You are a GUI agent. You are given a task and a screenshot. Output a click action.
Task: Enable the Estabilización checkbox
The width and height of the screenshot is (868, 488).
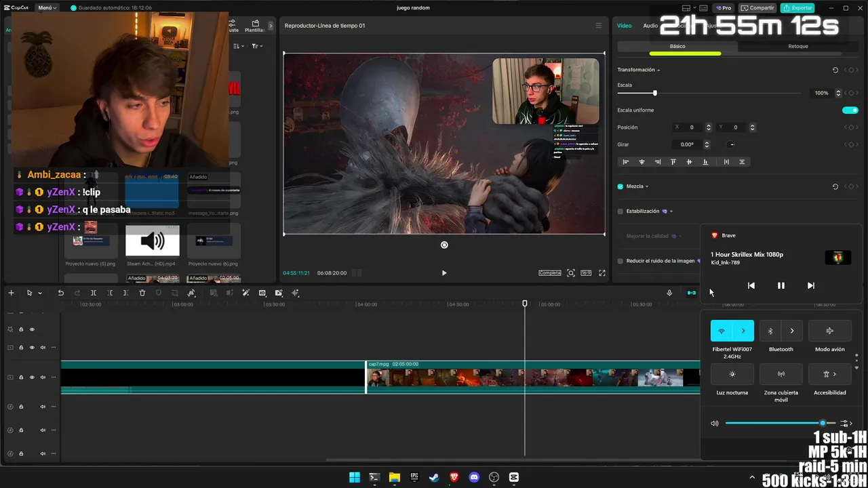tap(620, 211)
